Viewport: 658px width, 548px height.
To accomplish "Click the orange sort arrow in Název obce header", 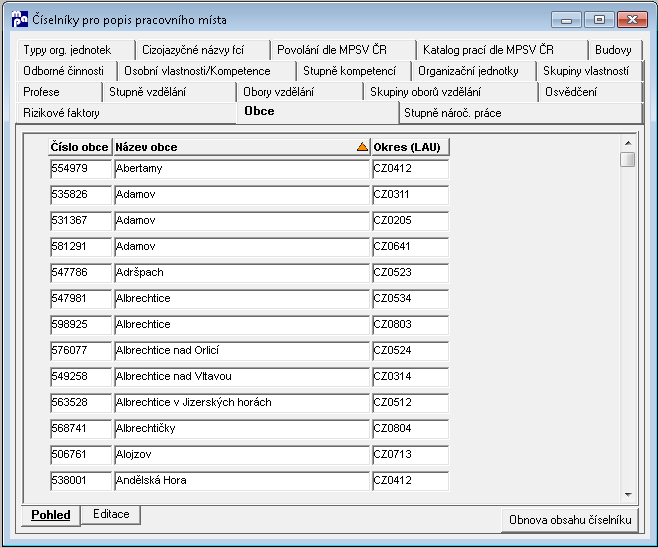I will 362,147.
